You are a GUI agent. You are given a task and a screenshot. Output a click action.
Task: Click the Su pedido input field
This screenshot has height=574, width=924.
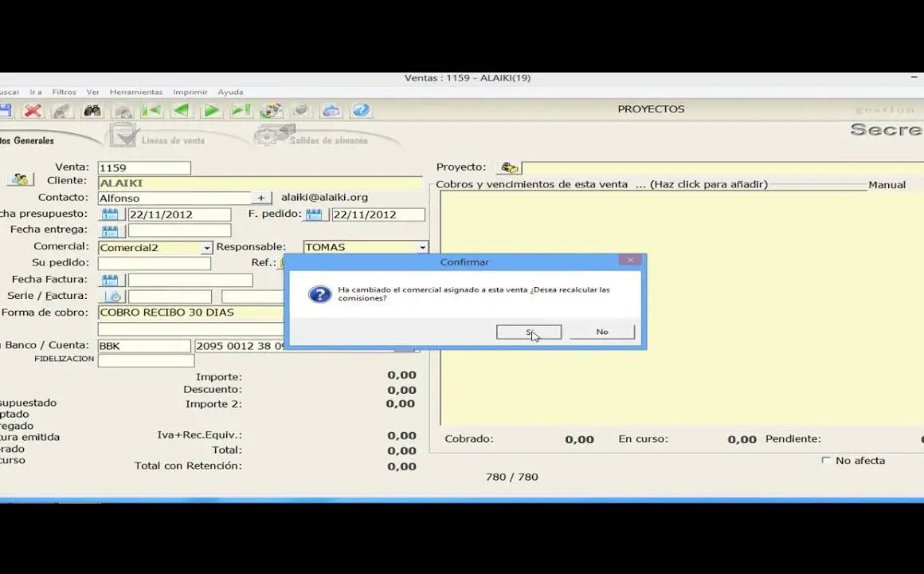click(x=154, y=264)
